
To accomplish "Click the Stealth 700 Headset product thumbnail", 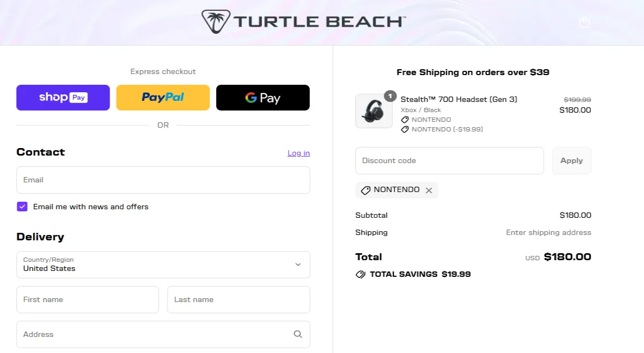I will tap(374, 111).
